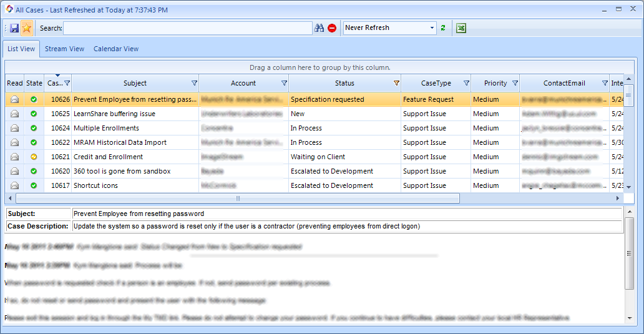Click the envelope read icon for case 10625

(x=15, y=114)
